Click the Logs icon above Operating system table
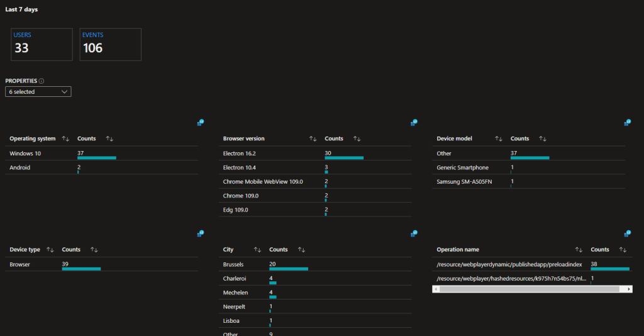The height and width of the screenshot is (336, 644). 200,123
